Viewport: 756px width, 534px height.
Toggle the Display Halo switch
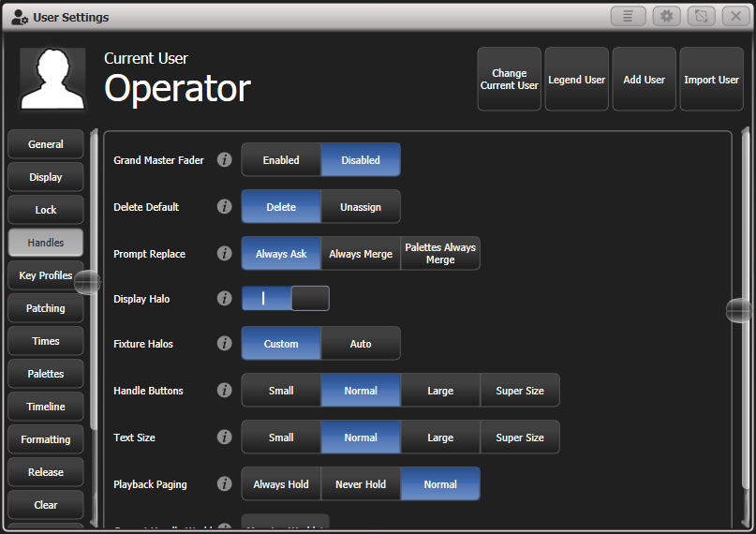286,298
